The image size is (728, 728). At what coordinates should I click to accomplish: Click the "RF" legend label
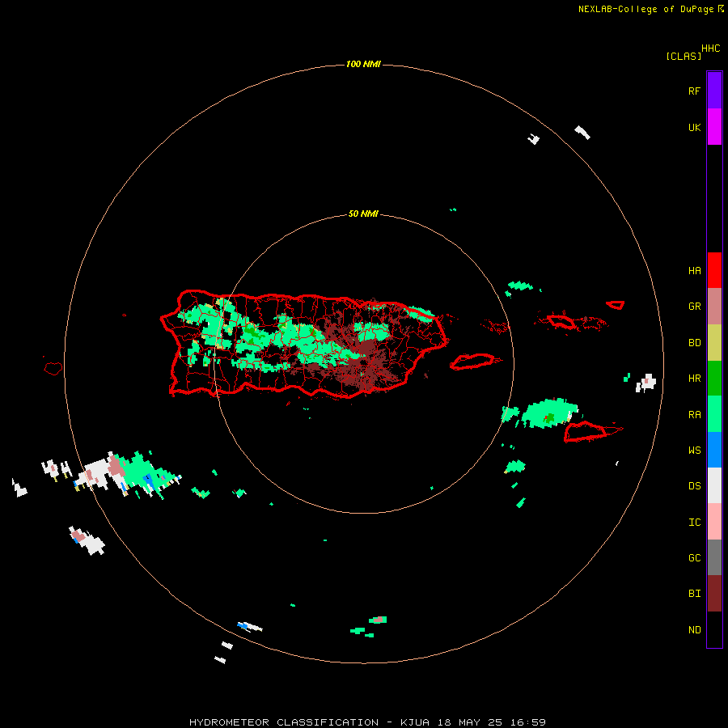coord(694,91)
